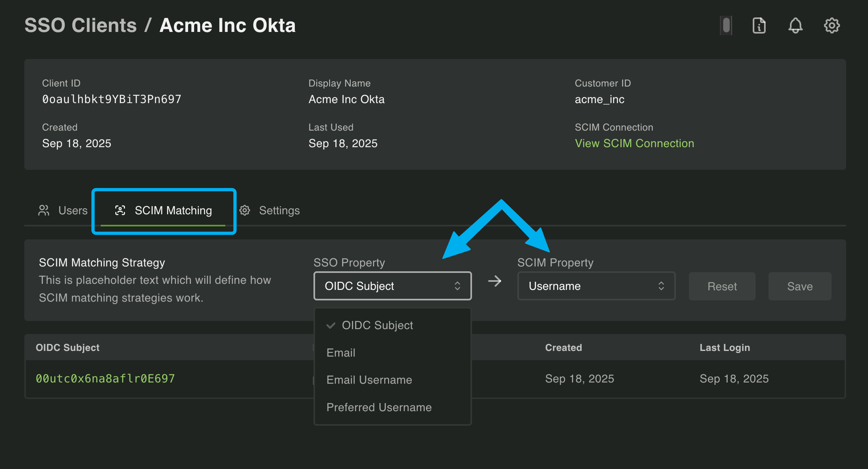Click the checkmark beside OIDC Subject in dropdown
This screenshot has width=868, height=469.
click(331, 325)
